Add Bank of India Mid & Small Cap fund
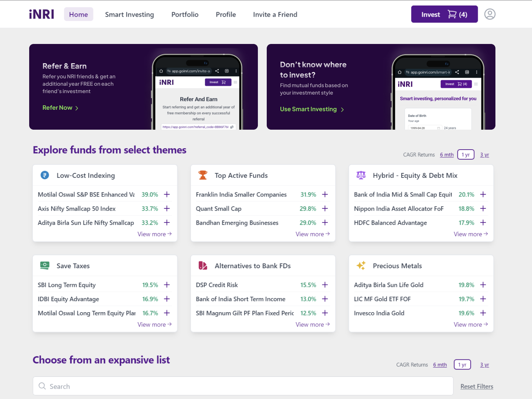This screenshot has height=399, width=532. pos(483,194)
